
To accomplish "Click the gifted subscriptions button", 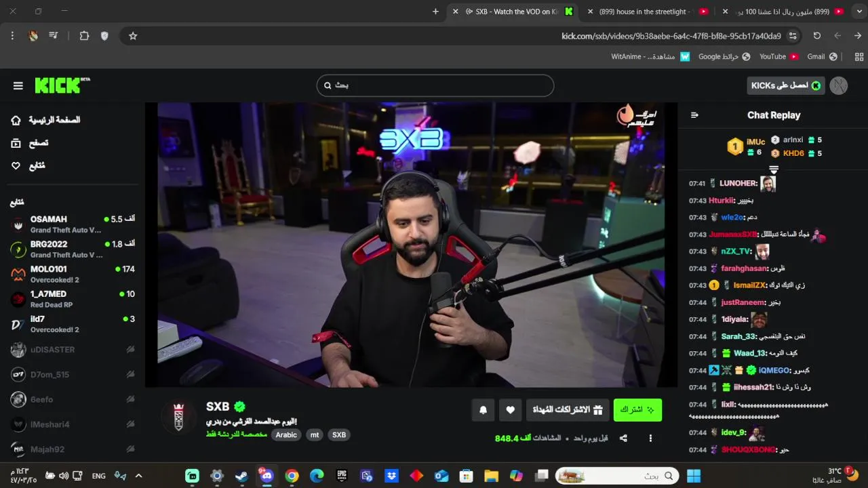I will (568, 410).
